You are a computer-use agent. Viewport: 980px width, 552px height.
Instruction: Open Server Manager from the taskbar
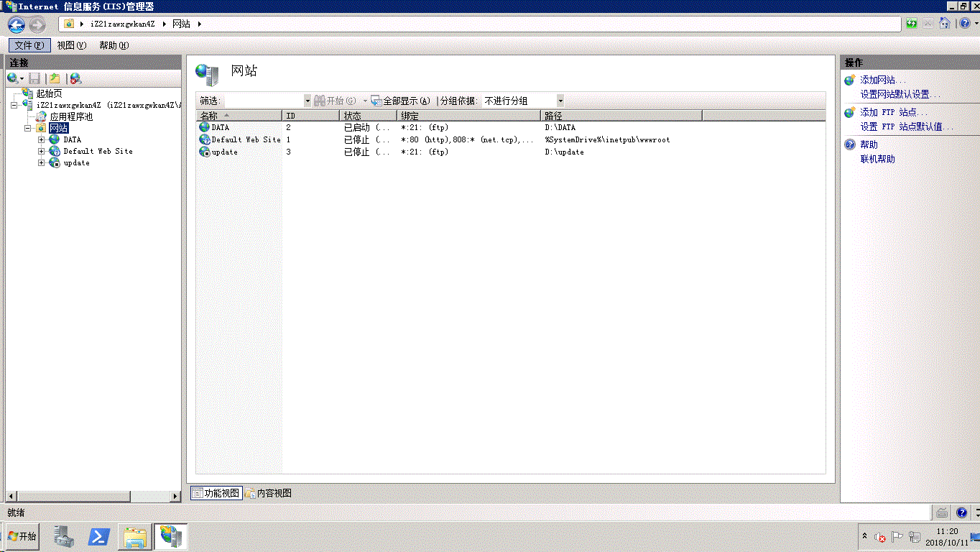click(x=65, y=536)
